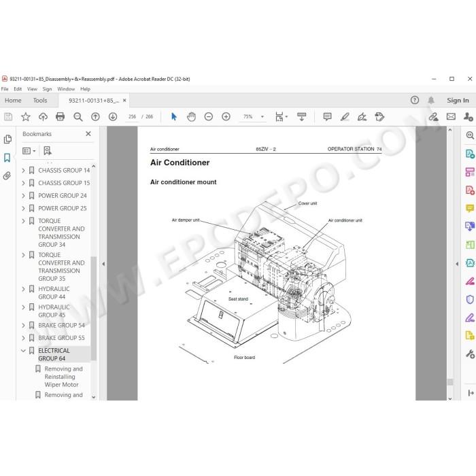Share a link to the file
This screenshot has width=476, height=476.
click(x=434, y=116)
